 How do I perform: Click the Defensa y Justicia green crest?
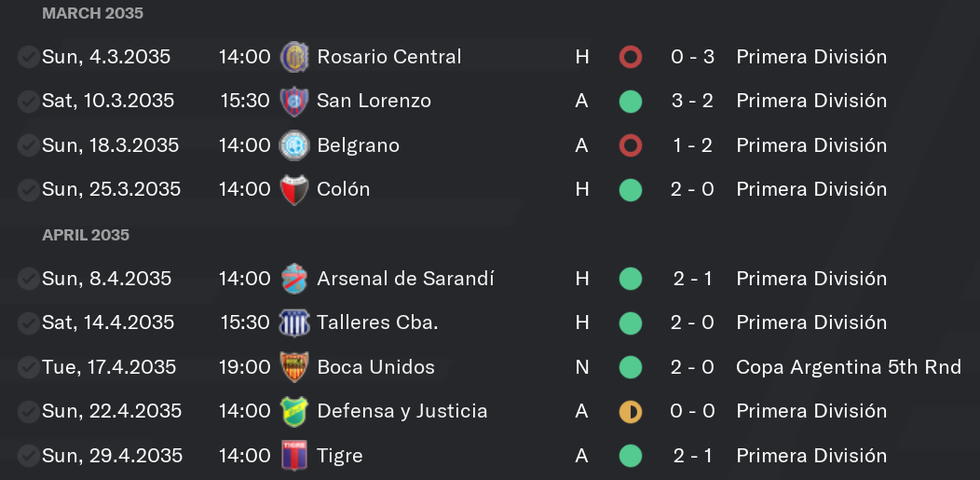[293, 411]
